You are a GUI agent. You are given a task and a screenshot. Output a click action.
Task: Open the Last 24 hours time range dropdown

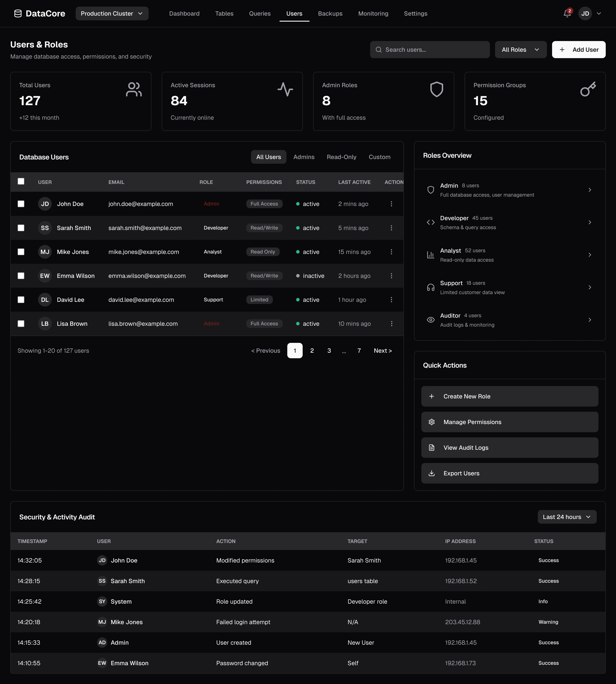[x=567, y=517]
